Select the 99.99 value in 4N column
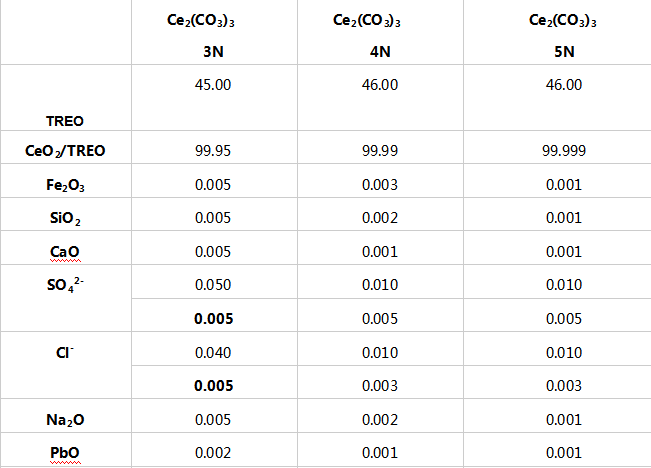This screenshot has height=468, width=651. point(379,152)
